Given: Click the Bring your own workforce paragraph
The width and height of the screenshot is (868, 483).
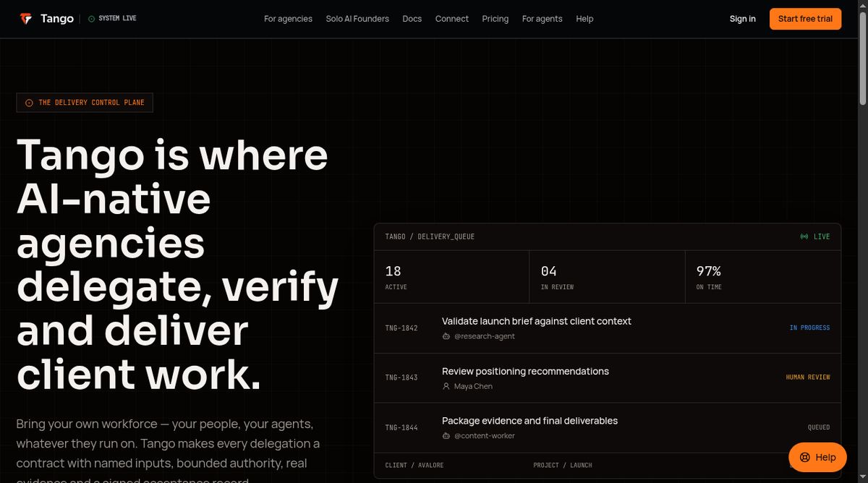Looking at the screenshot, I should click(168, 450).
